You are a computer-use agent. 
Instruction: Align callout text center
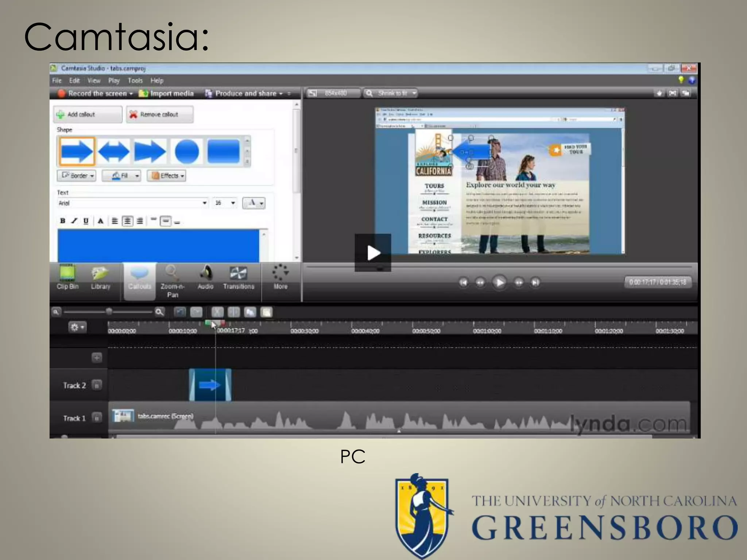tap(127, 221)
